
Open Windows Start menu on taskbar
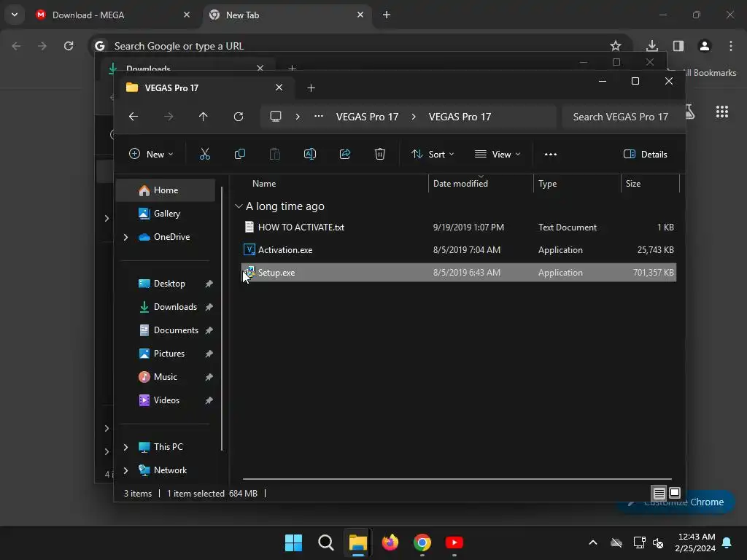click(293, 542)
